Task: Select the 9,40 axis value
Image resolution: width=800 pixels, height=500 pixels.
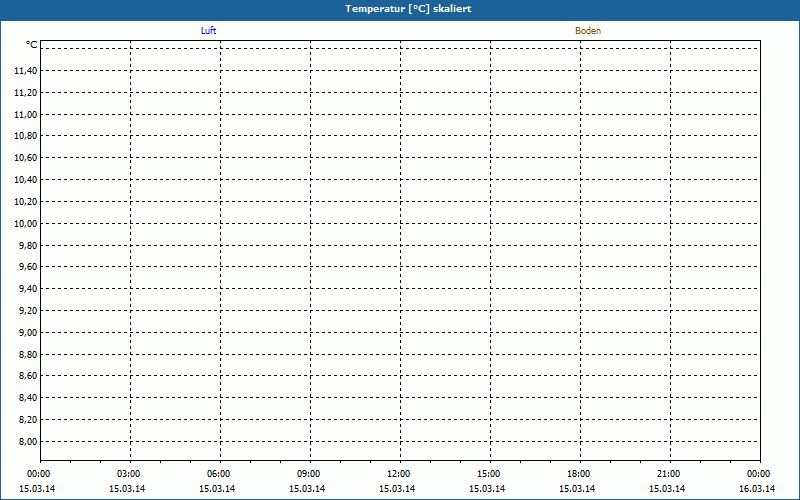Action: click(28, 289)
